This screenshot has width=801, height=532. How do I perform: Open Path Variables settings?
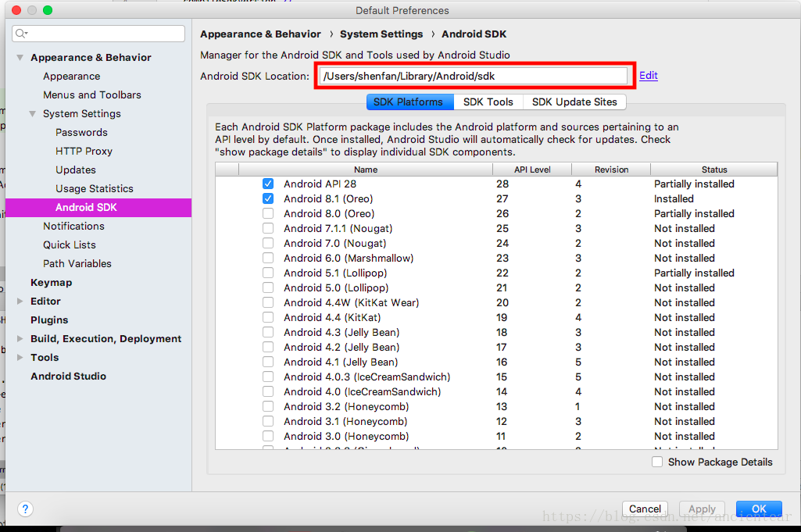pyautogui.click(x=77, y=263)
